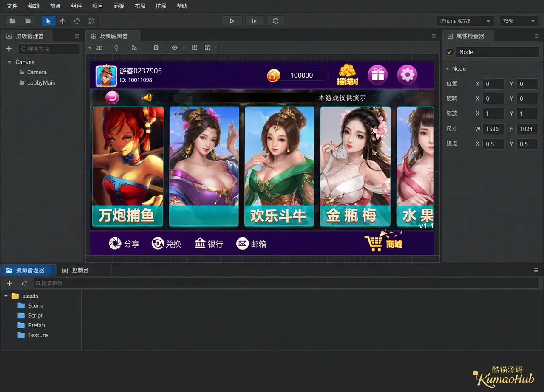Click the 欢乐斗牛 game card
The width and height of the screenshot is (544, 392).
coord(280,166)
